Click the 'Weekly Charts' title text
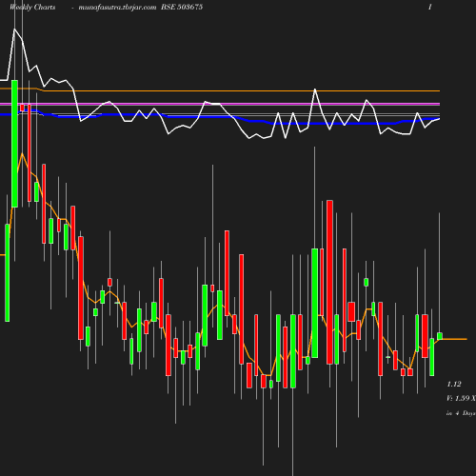Viewport: 476px width, 476px height. 32,7
